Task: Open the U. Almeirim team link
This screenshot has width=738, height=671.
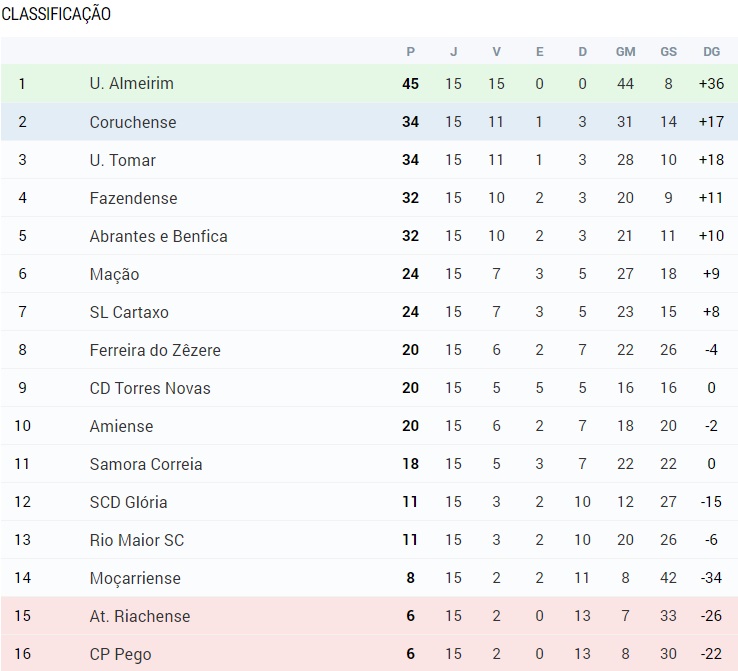Action: [131, 84]
